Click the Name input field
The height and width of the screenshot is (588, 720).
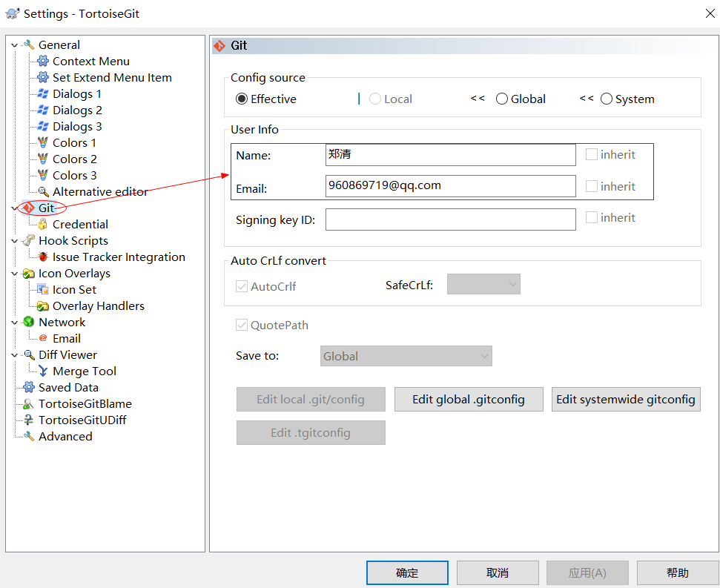(x=450, y=155)
